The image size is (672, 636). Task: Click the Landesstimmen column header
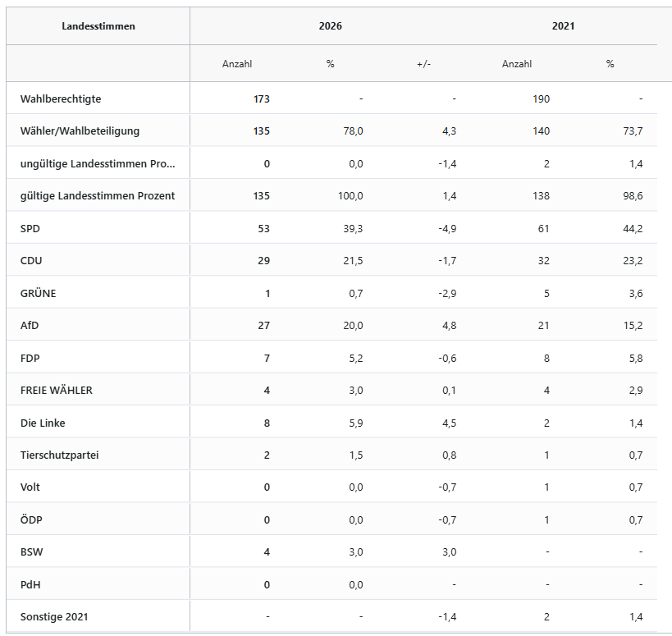coord(98,26)
